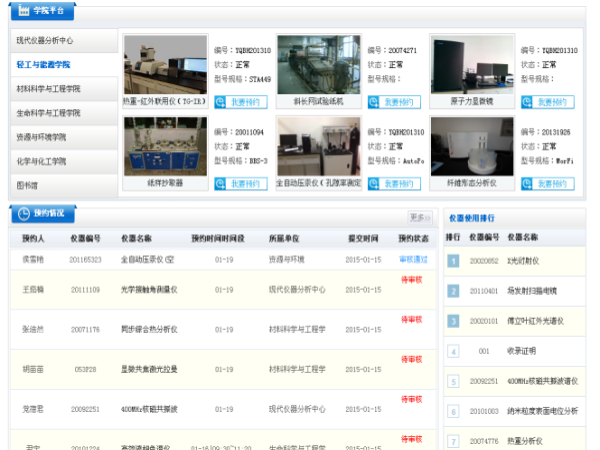Click reserve icon for 原子力显微镜
The height and width of the screenshot is (450, 600).
tap(528, 101)
